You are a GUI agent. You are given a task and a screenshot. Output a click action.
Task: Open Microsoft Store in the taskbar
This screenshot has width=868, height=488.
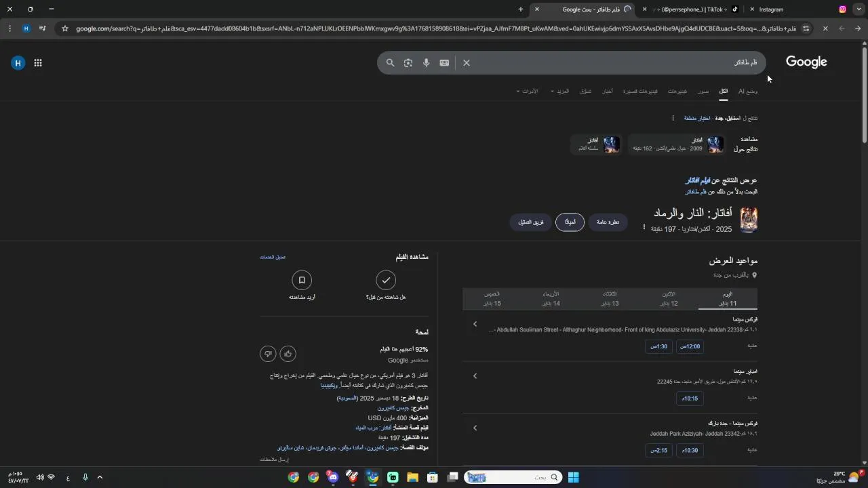click(433, 477)
